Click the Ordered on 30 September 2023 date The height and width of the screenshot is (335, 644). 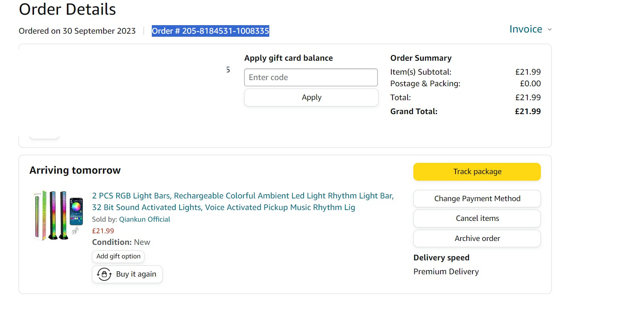click(77, 31)
